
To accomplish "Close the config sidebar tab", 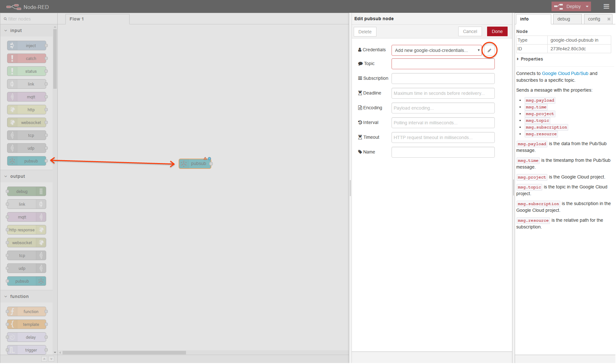I will tap(609, 19).
